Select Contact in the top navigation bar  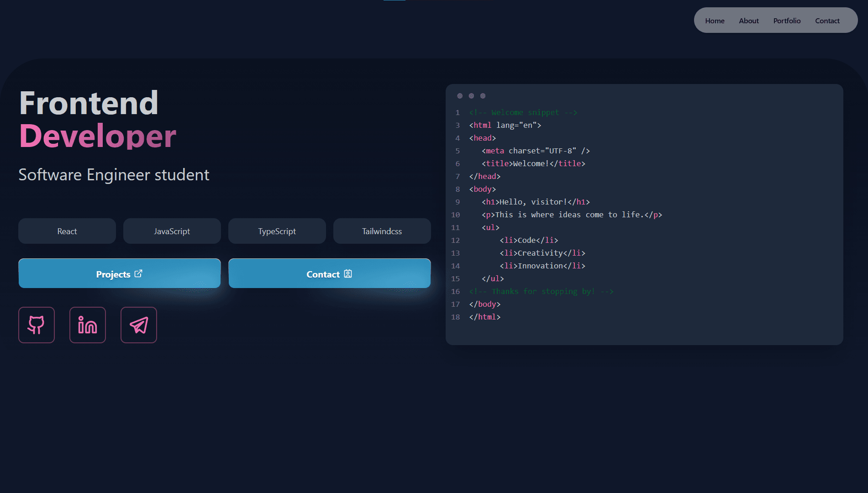827,21
